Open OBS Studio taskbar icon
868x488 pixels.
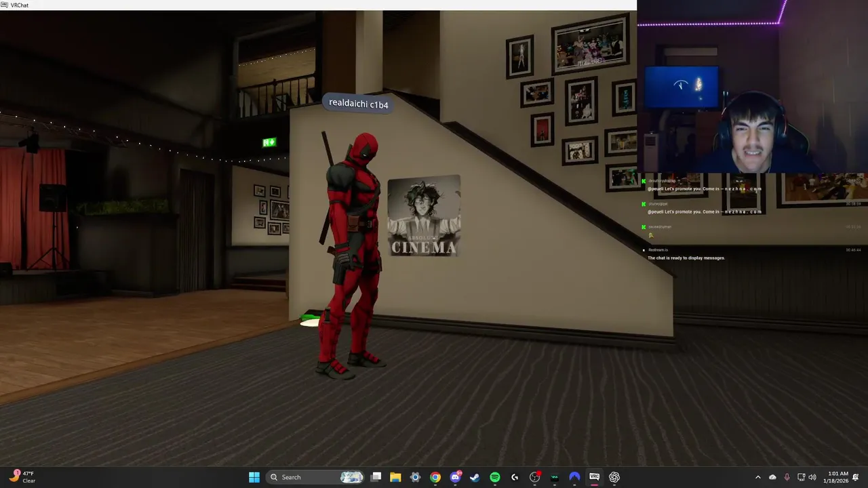tap(535, 477)
